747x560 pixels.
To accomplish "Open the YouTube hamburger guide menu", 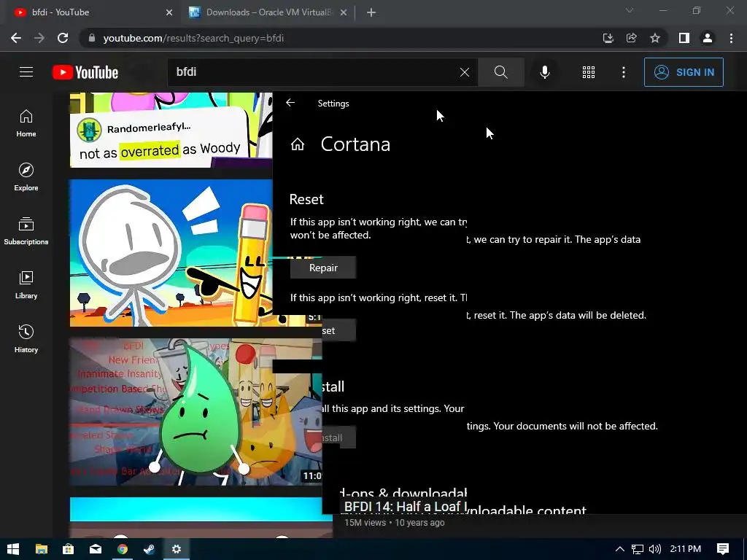I will point(26,72).
